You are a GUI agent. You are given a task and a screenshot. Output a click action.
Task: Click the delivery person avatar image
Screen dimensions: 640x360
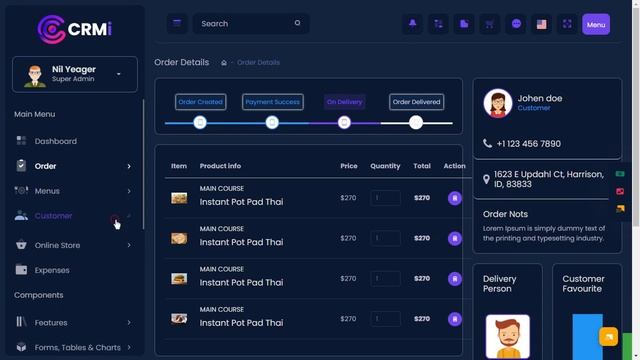pos(508,336)
